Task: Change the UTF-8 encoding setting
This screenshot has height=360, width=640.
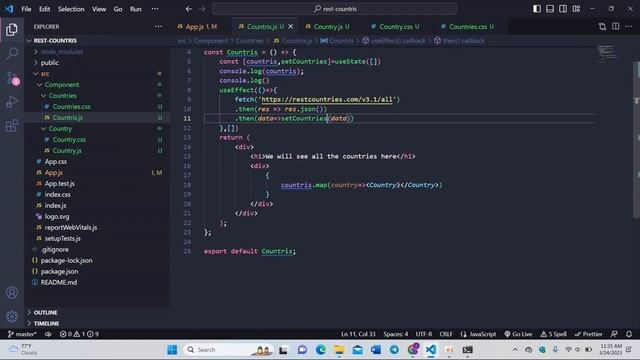Action: [424, 334]
